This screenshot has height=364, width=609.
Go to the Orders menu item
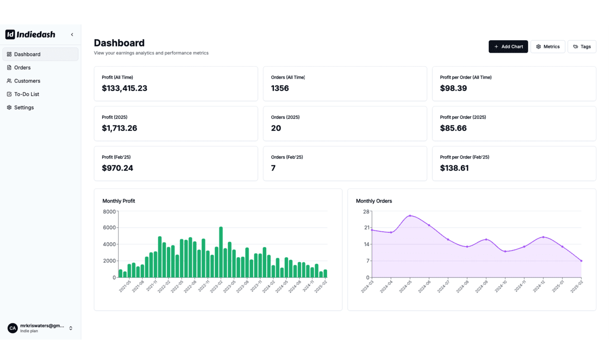coord(40,68)
